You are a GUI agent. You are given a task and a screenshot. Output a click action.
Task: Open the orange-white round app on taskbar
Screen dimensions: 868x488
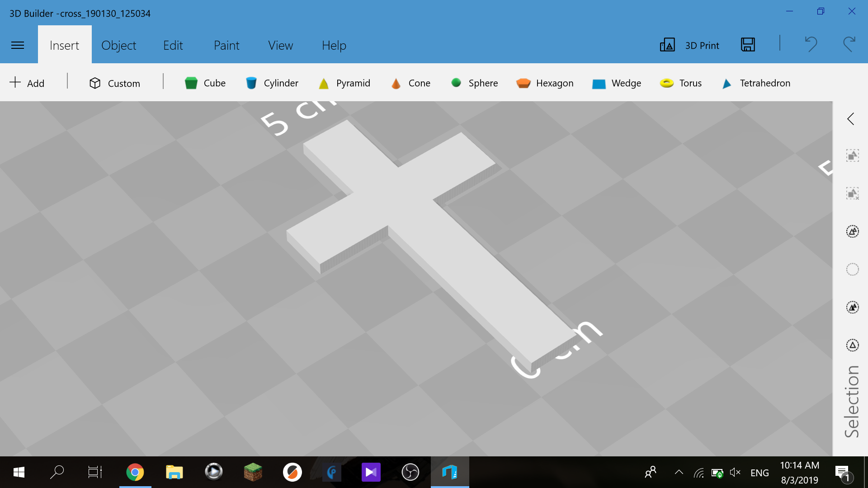point(292,472)
